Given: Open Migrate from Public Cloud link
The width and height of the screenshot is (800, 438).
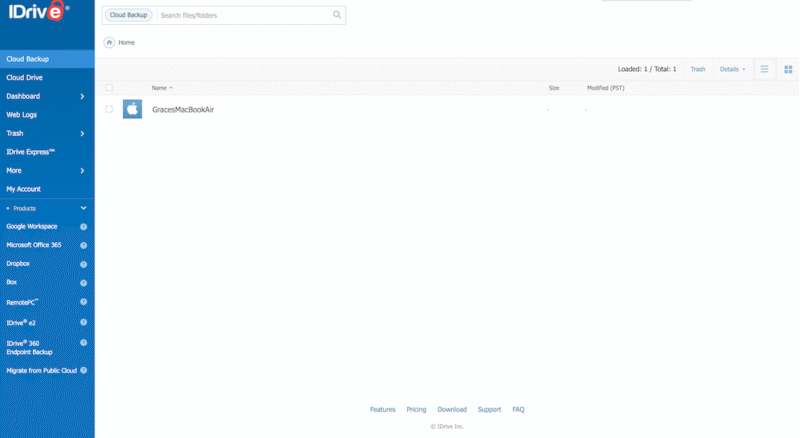Looking at the screenshot, I should [41, 371].
